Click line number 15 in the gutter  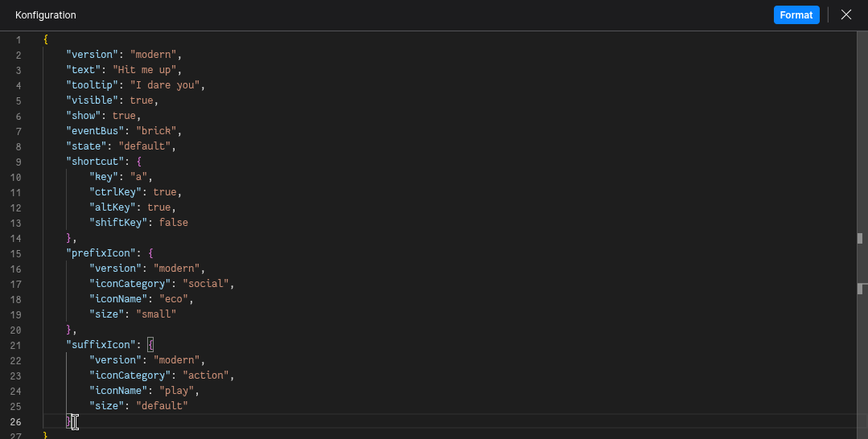[17, 253]
